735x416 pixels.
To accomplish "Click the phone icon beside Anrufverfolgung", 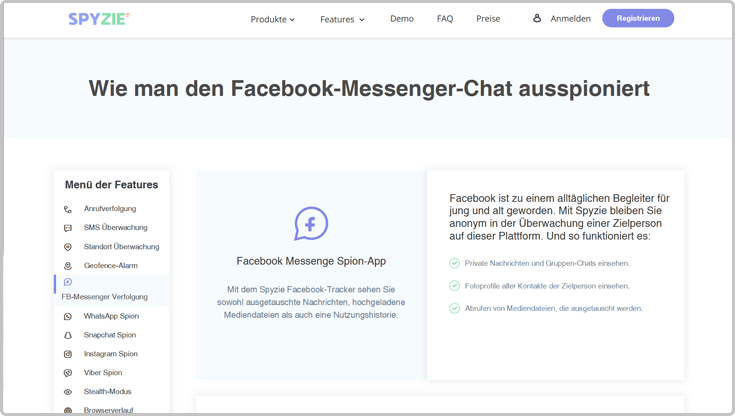I will pyautogui.click(x=68, y=209).
